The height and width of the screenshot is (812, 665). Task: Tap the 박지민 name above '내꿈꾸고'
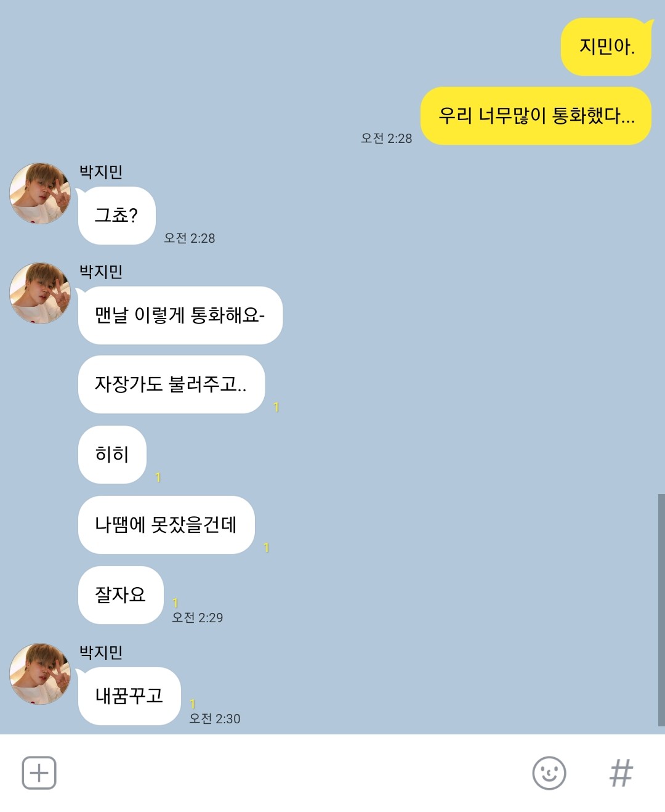click(101, 652)
